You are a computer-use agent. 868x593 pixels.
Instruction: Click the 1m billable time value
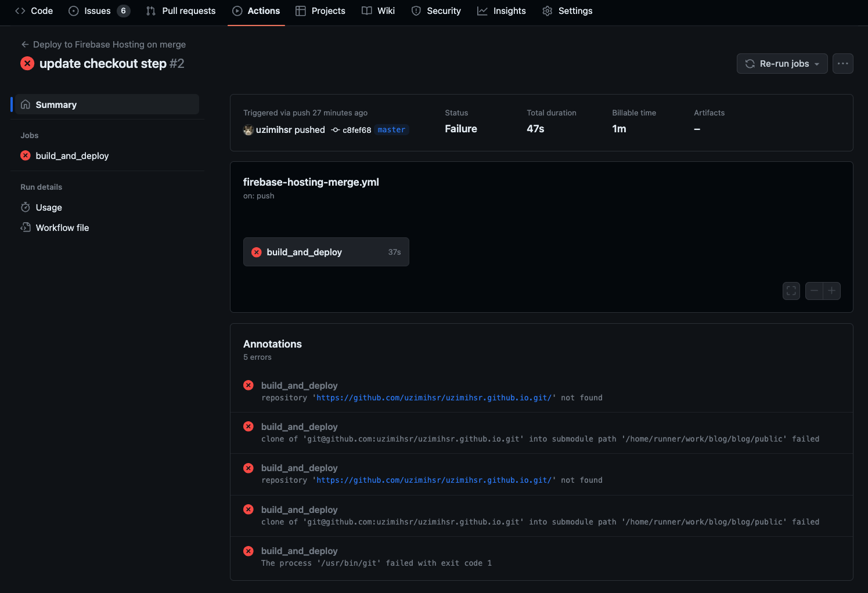[x=619, y=129]
